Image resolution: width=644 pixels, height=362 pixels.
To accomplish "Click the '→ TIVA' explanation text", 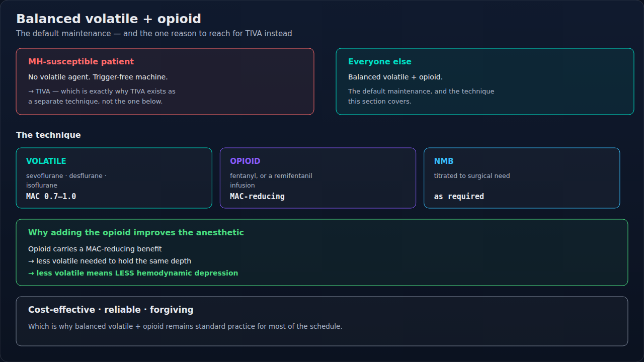I will tap(102, 97).
